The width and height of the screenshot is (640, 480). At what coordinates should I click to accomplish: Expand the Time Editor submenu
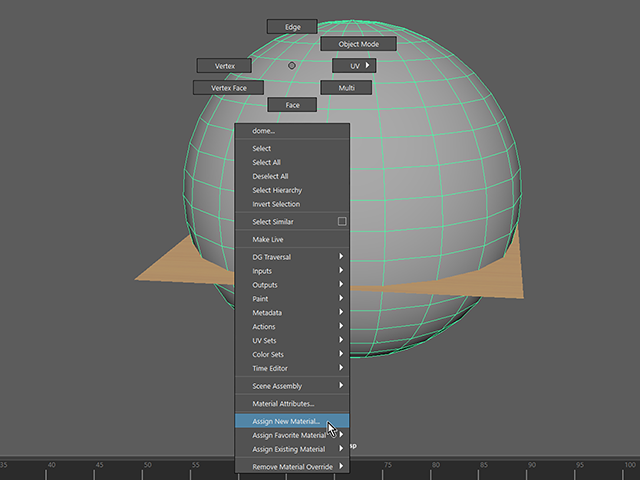(x=292, y=368)
